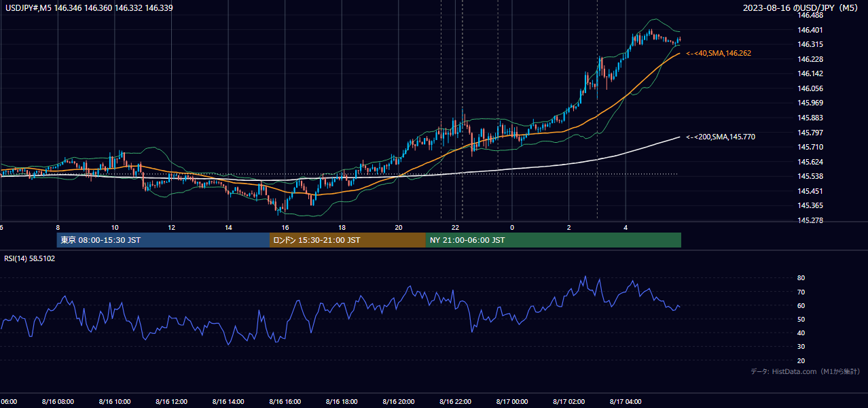Click price axis value 145.797
The height and width of the screenshot is (408, 868).
tap(811, 133)
